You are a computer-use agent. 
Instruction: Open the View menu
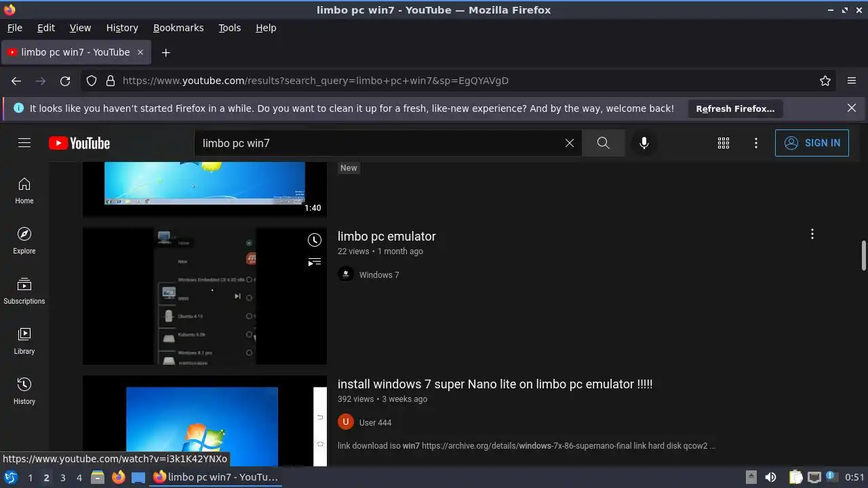point(80,28)
